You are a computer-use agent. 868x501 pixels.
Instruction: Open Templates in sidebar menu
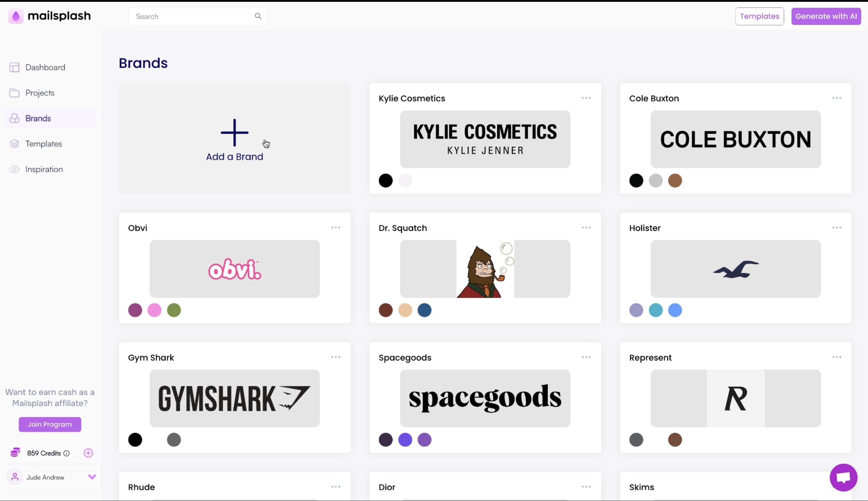(x=44, y=143)
